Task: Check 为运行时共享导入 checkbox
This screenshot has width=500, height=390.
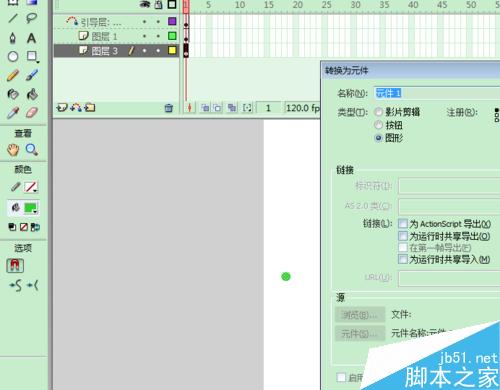Action: tap(403, 259)
